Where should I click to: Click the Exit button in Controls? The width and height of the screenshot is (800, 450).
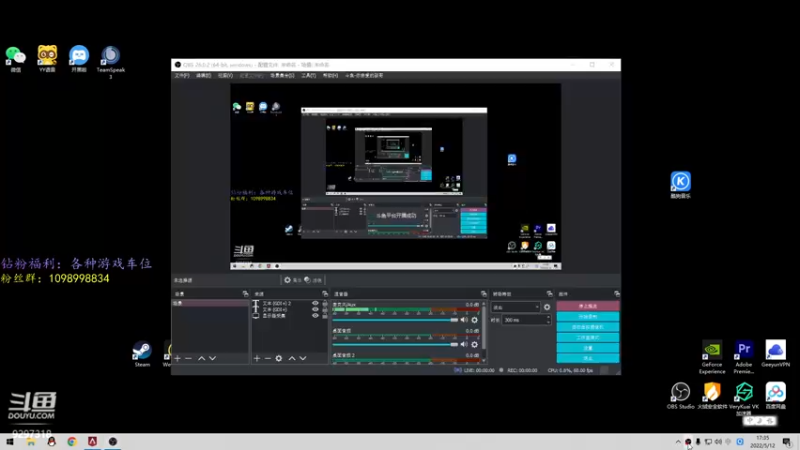[x=588, y=358]
